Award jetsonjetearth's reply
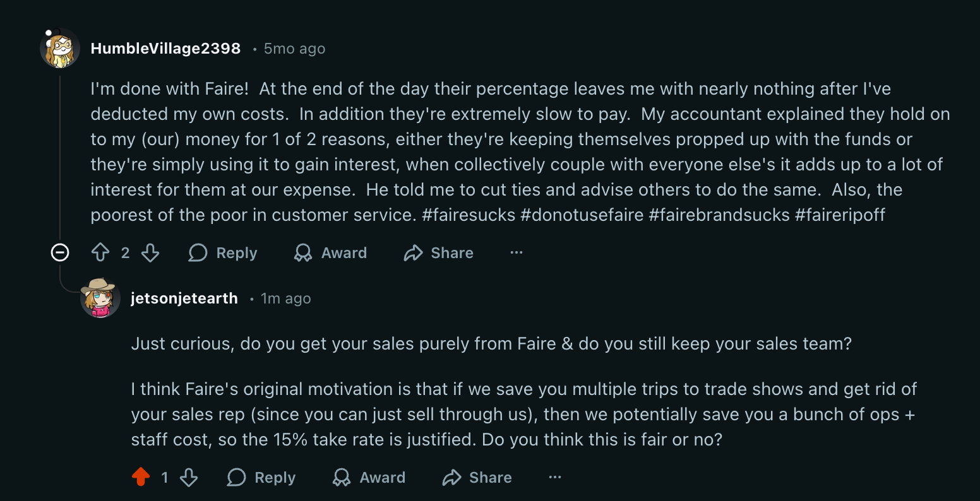This screenshot has height=501, width=980. point(369,478)
